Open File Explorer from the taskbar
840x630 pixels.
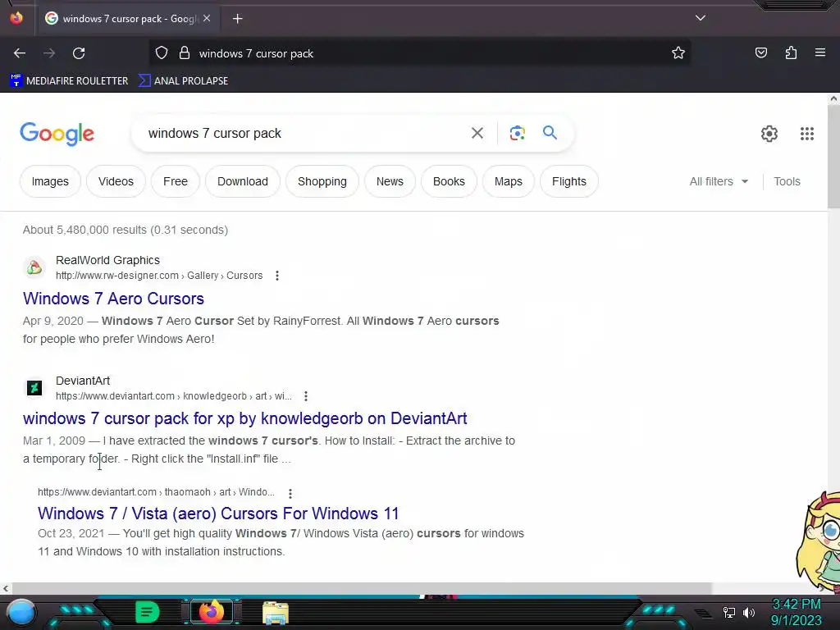276,614
